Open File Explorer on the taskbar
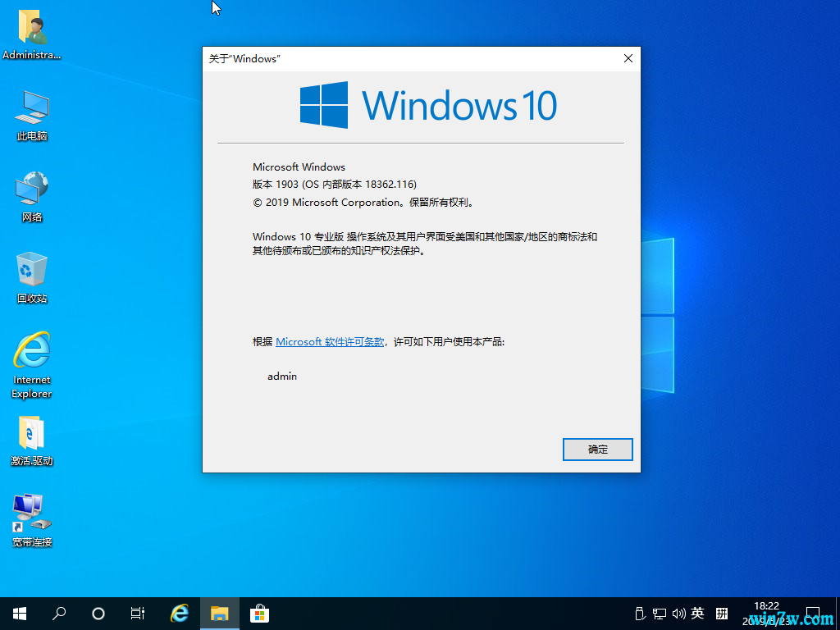The width and height of the screenshot is (840, 630). tap(220, 614)
